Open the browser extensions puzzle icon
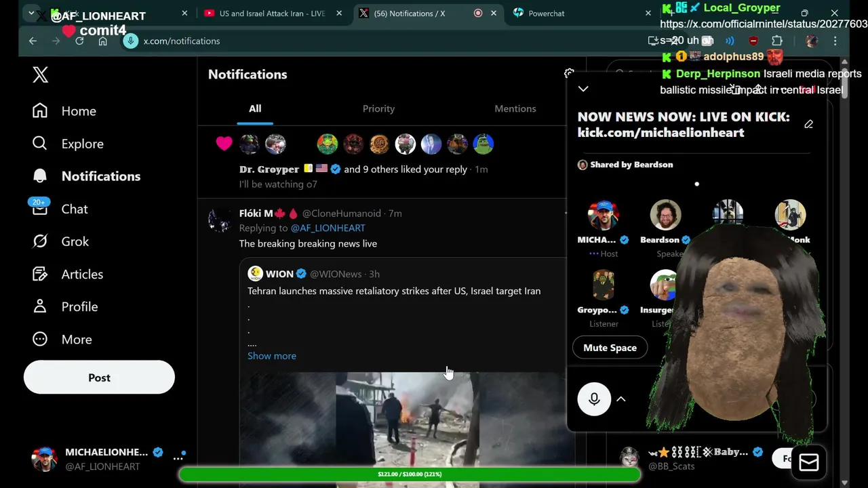 click(777, 41)
